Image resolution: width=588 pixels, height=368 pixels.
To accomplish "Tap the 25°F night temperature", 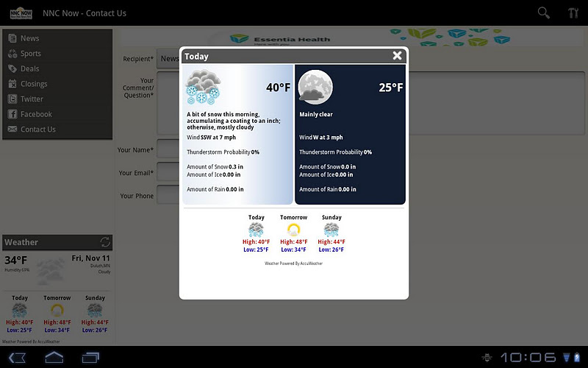I will tap(391, 88).
